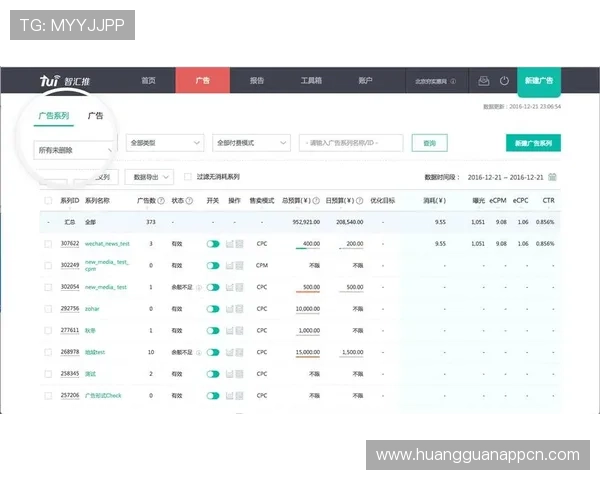Toggle the switch for wechat_news_test
Screen dimensions: 600x480
[212, 243]
